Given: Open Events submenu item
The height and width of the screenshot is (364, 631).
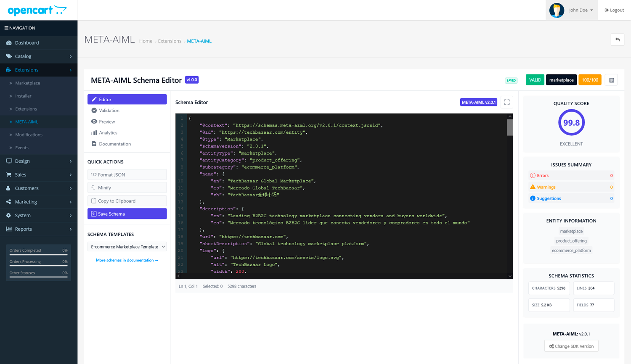Looking at the screenshot, I should [x=39, y=148].
